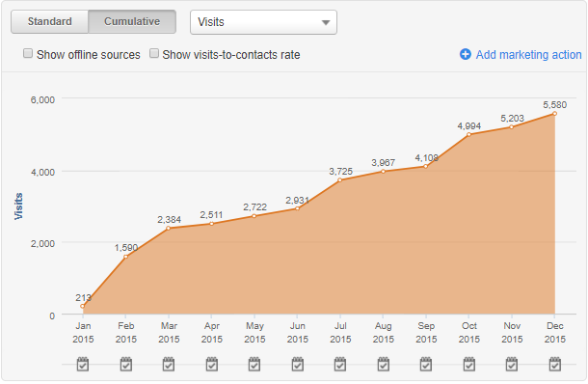This screenshot has height=384, width=588.
Task: Open the Feb 2015 calendar marker icon
Action: coord(125,364)
